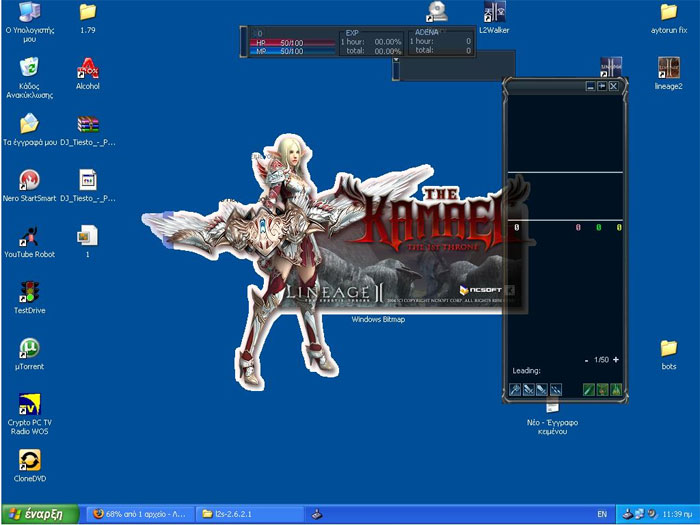Launch µTorrent shortcut
Viewport: 700px width, 525px height.
tap(29, 354)
